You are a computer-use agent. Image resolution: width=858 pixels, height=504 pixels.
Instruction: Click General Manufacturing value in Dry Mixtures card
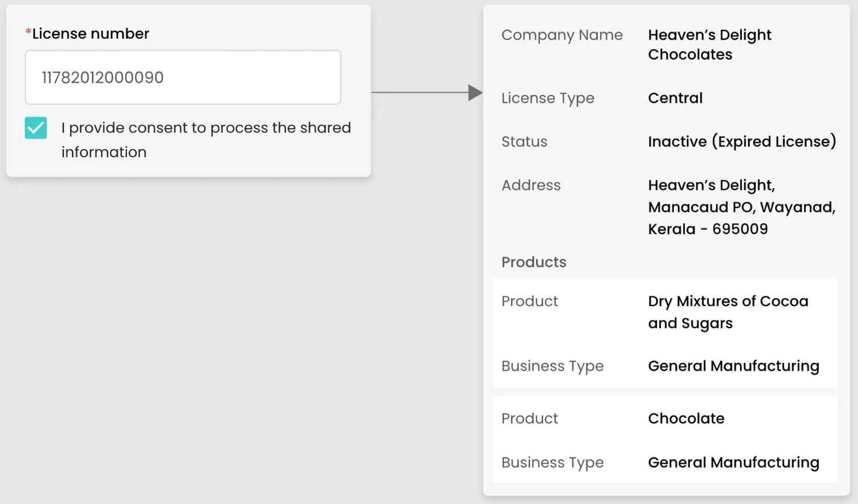pos(733,366)
